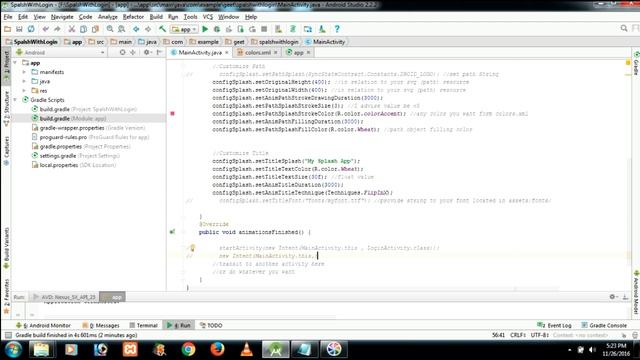This screenshot has width=640, height=360.
Task: Open VLC media player from taskbar
Action: pyautogui.click(x=246, y=349)
